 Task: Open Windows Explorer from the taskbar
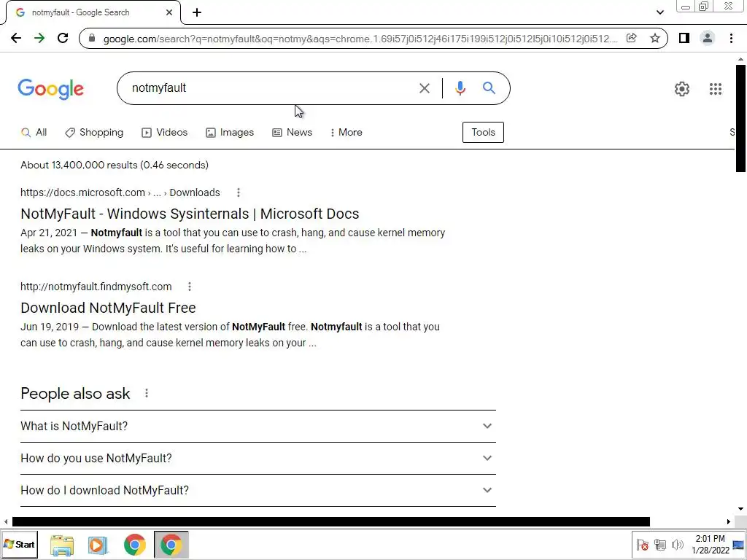pos(62,545)
